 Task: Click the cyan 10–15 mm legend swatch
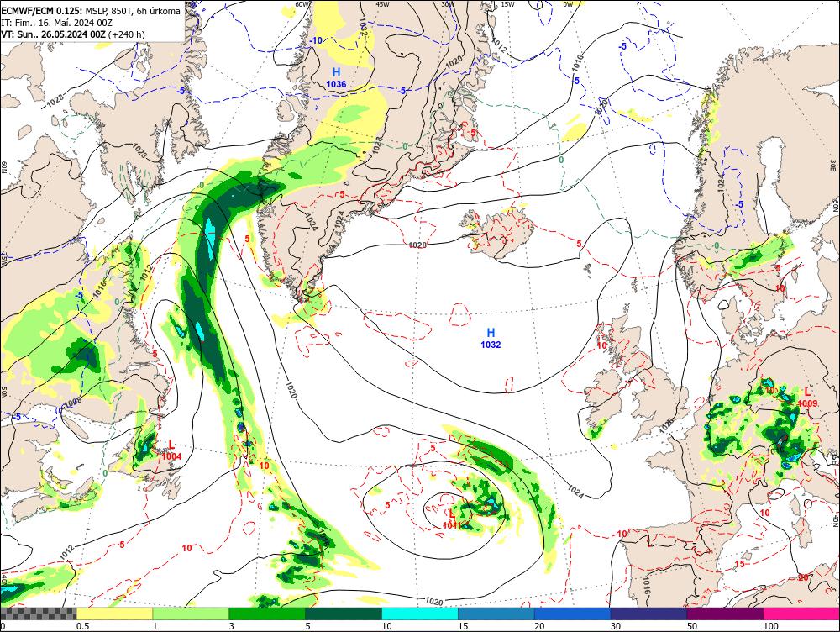(x=420, y=614)
